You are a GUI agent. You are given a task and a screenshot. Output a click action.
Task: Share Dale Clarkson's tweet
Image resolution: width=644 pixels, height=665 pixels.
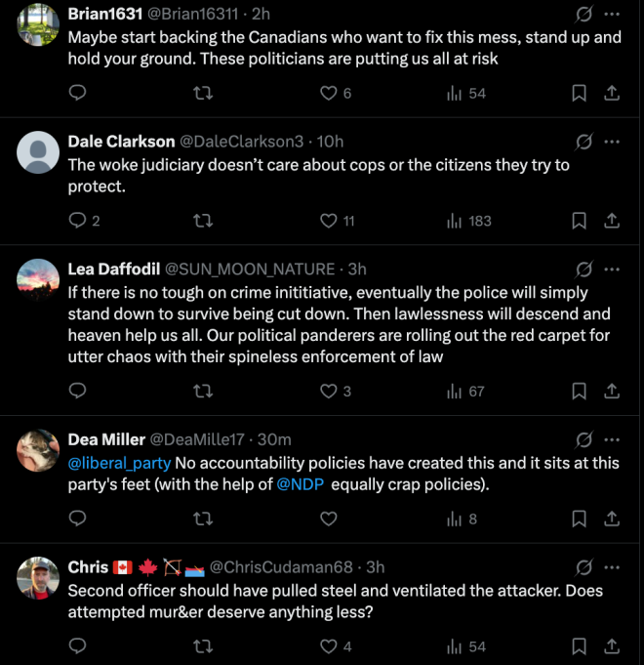click(612, 221)
